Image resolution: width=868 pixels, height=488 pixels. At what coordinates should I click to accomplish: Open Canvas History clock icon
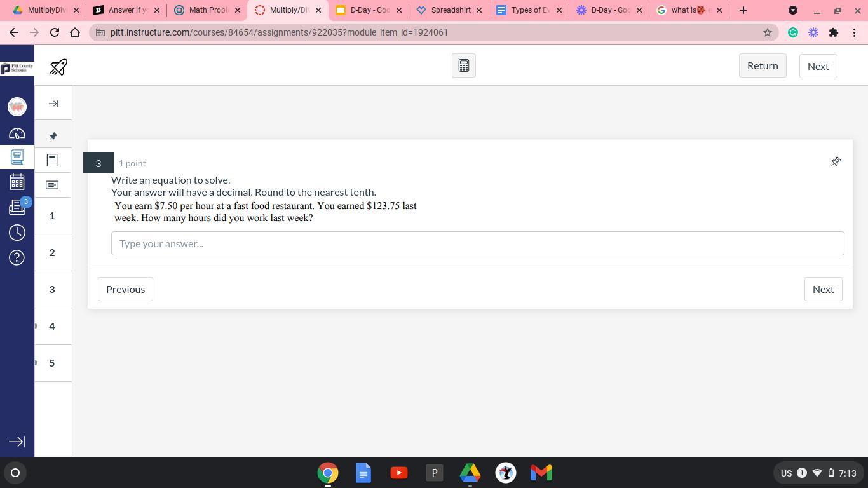pos(17,233)
